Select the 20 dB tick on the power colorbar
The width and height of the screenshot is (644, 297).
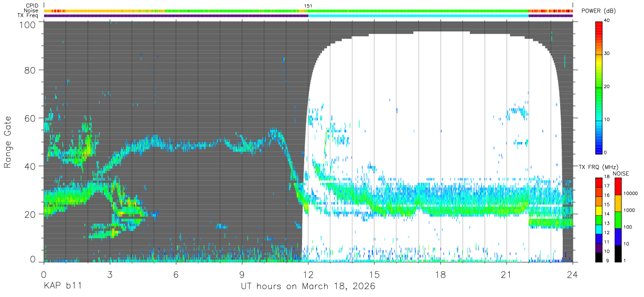(607, 87)
